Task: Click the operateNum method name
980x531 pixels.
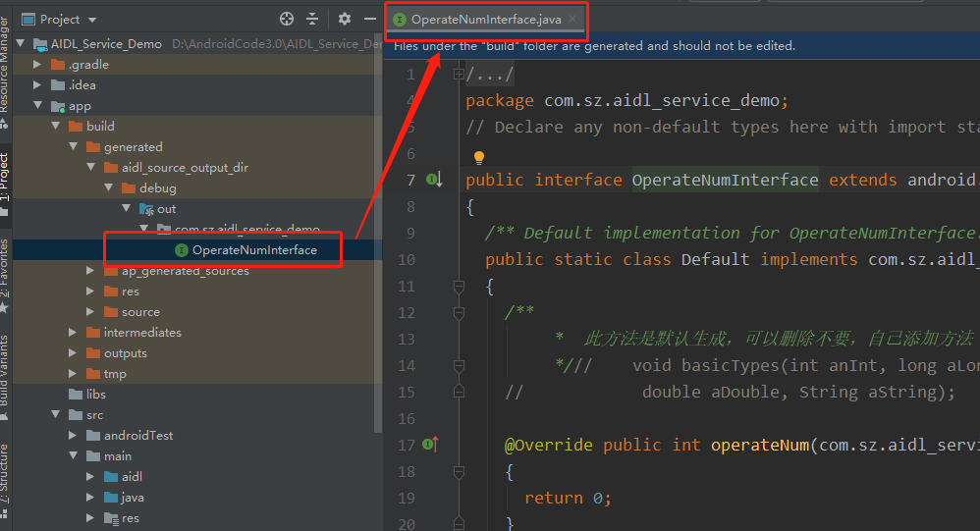Action: click(x=760, y=445)
